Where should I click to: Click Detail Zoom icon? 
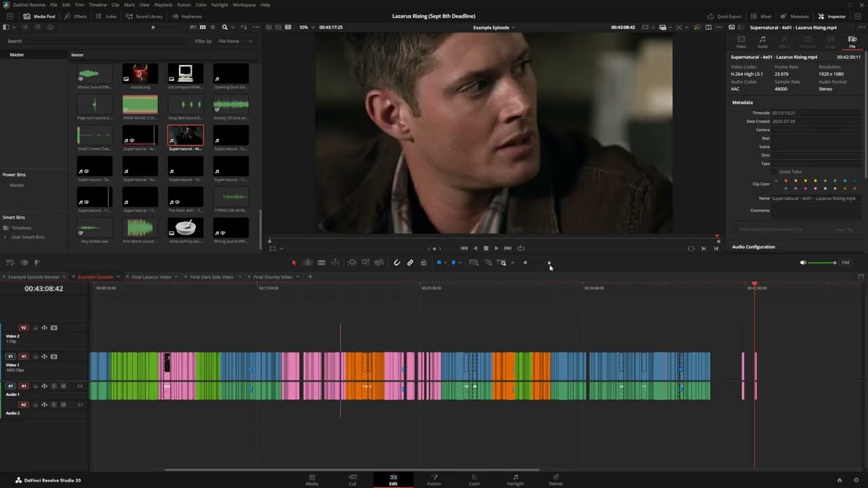488,262
